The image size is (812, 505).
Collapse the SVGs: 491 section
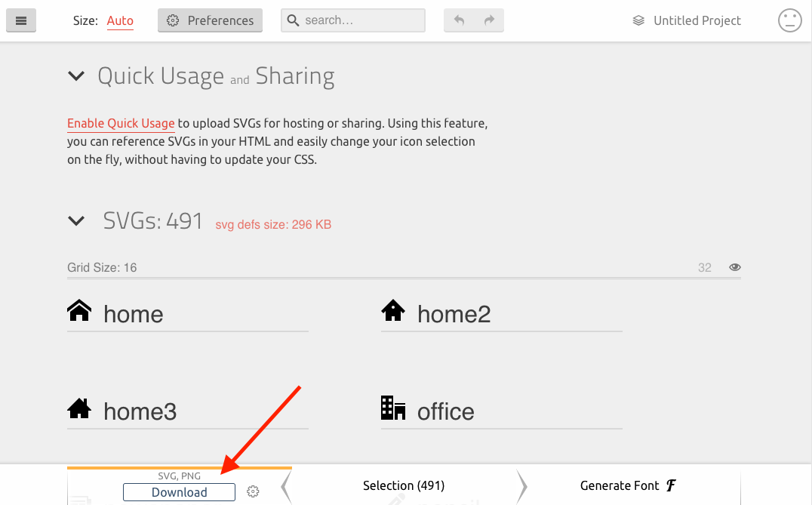[76, 221]
